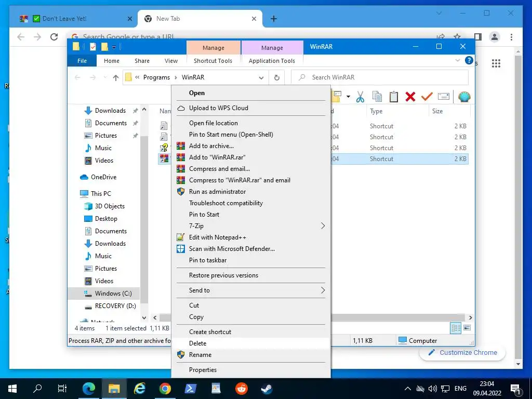Open the File ribbon tab
The height and width of the screenshot is (399, 532).
(82, 61)
